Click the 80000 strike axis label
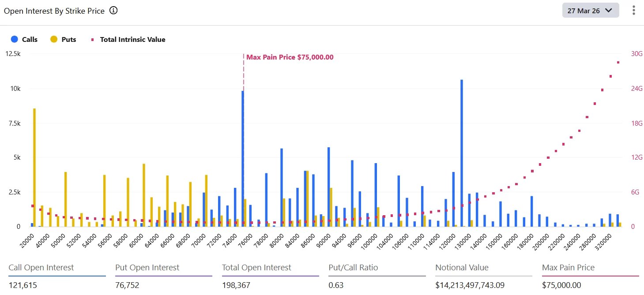The width and height of the screenshot is (644, 295). pos(276,241)
